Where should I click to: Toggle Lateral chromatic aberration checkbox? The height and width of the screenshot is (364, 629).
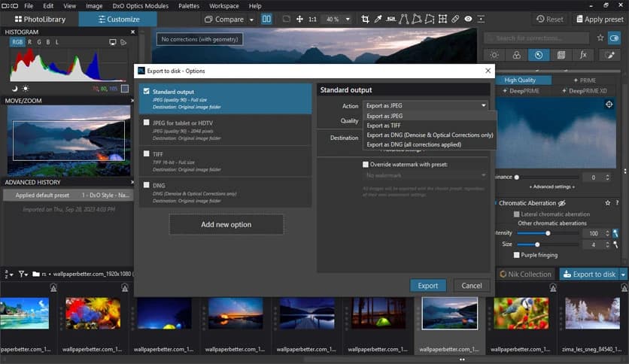[x=517, y=214]
